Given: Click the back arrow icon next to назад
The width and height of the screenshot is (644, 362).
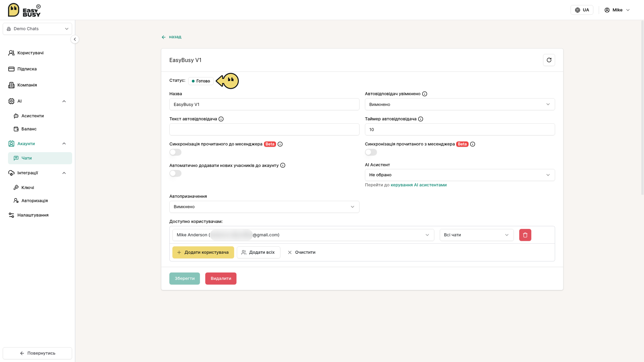Looking at the screenshot, I should coord(164,37).
